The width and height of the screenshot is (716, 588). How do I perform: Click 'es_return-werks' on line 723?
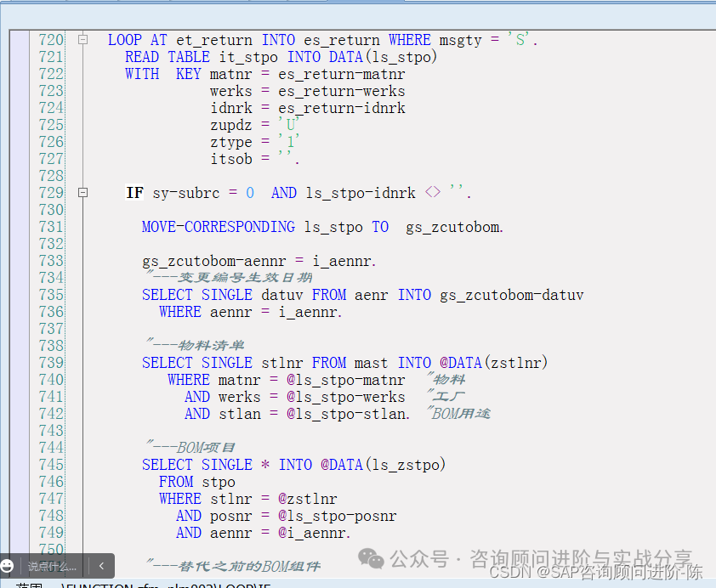click(x=342, y=91)
